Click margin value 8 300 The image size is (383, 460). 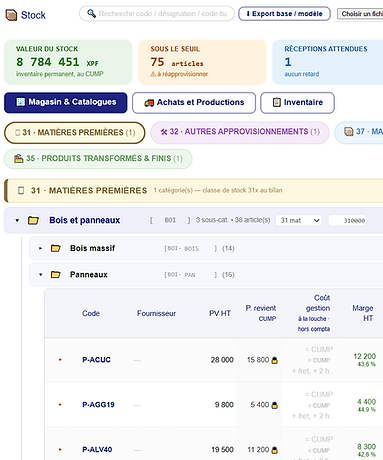point(367,447)
